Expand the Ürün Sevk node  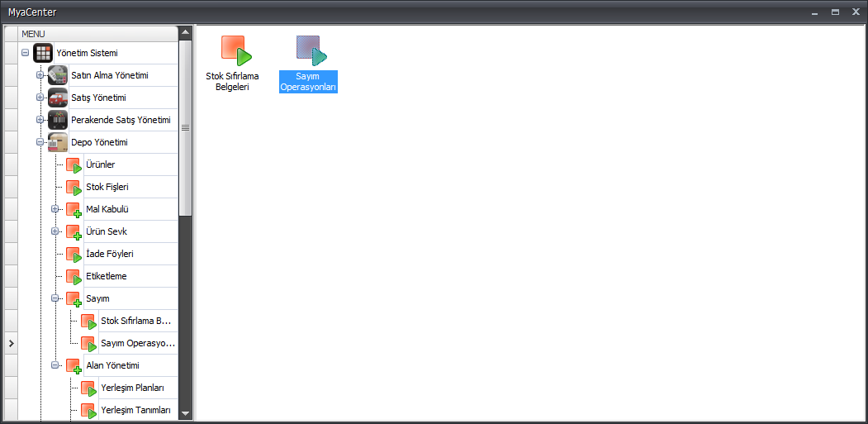click(x=55, y=231)
